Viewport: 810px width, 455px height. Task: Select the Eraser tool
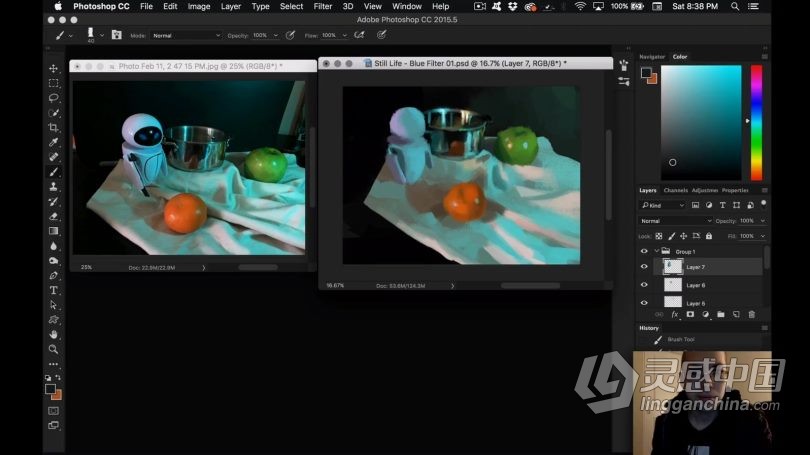click(x=53, y=216)
